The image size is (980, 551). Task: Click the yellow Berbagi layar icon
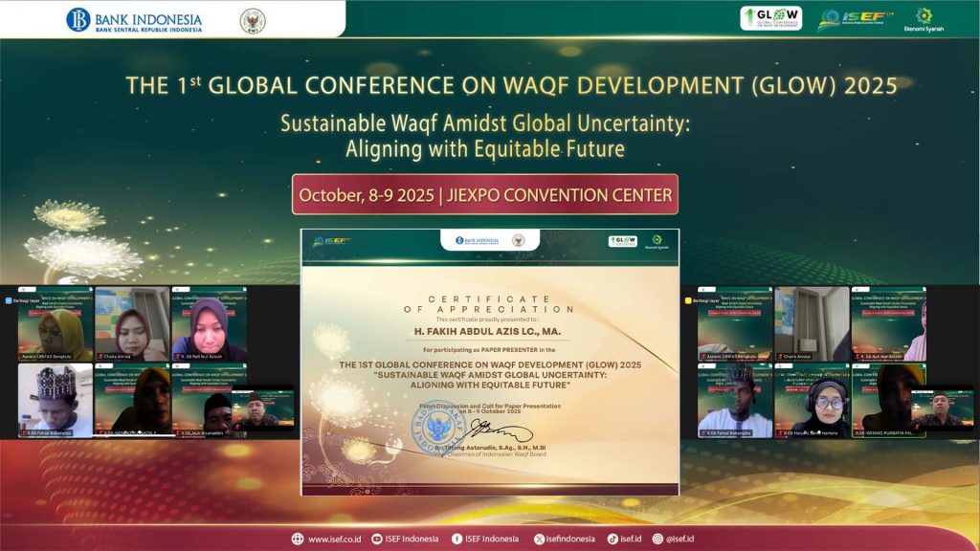[688, 300]
